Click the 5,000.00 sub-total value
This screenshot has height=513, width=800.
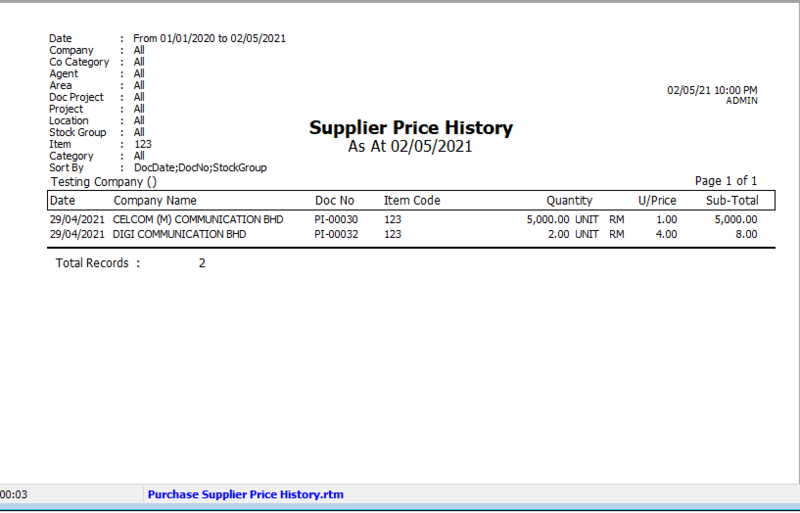[735, 219]
